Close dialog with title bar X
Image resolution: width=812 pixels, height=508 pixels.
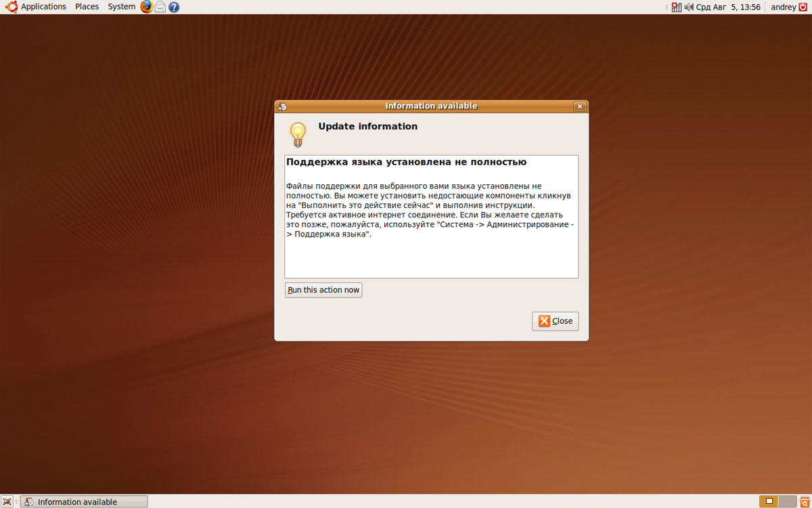pyautogui.click(x=579, y=106)
